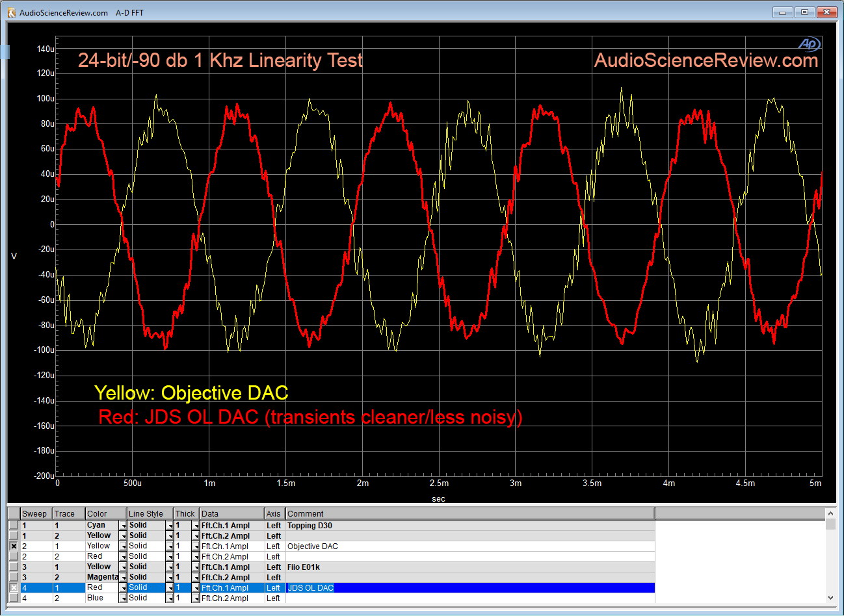844x616 pixels.
Task: Uncheck the Objective DAC trace checkbox
Action: coord(14,546)
